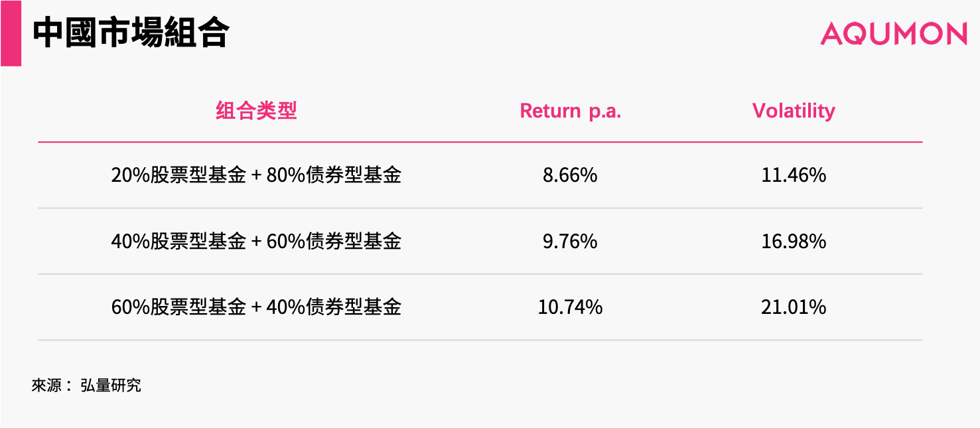Screen dimensions: 980x428
Task: Select the 40%股票型基金 + 60%债券型基金 row
Action: tap(480, 241)
